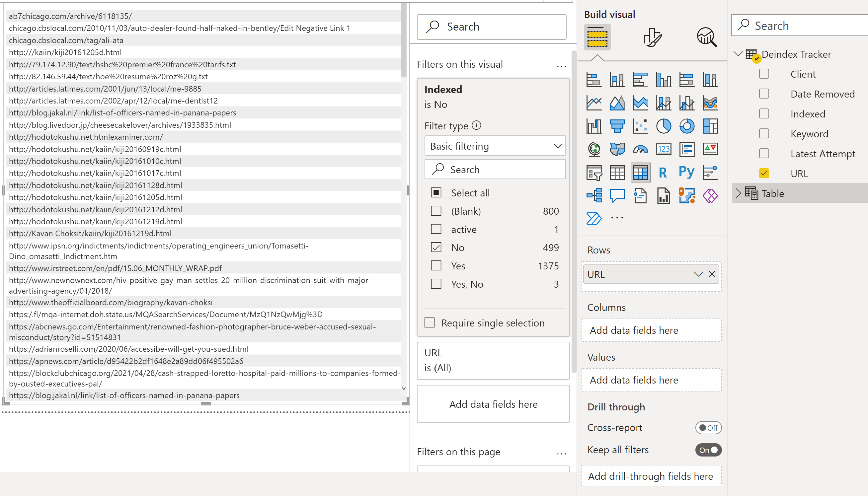Pick the Gauge visual icon
This screenshot has height=496, width=868.
[640, 149]
